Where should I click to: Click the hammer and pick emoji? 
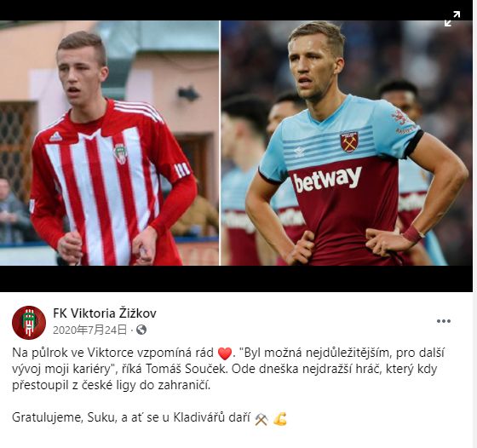tap(261, 419)
